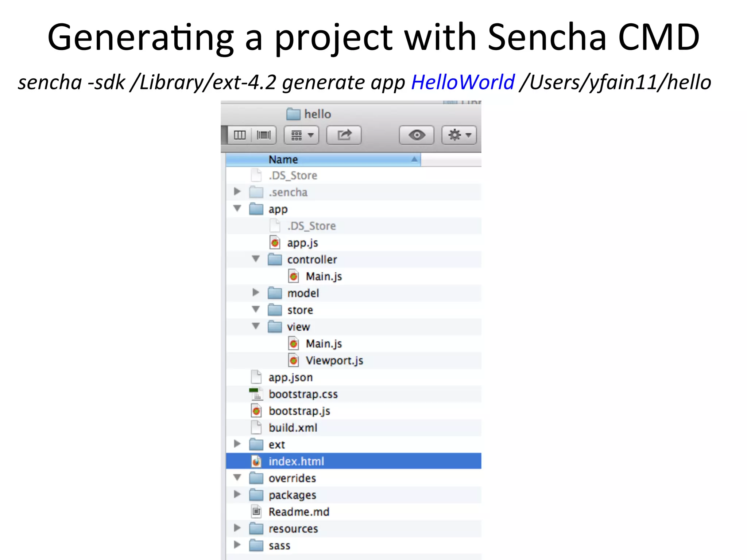Click the controller folder name
The width and height of the screenshot is (747, 560).
point(312,259)
